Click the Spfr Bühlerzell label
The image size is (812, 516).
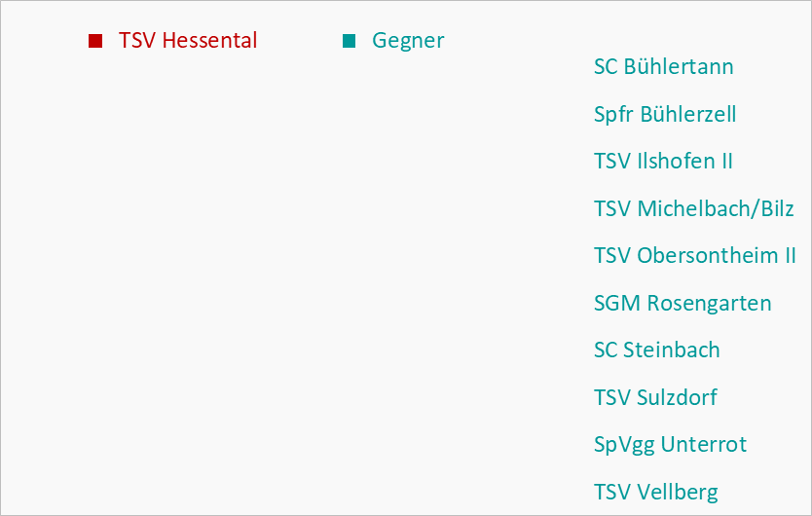pos(665,115)
